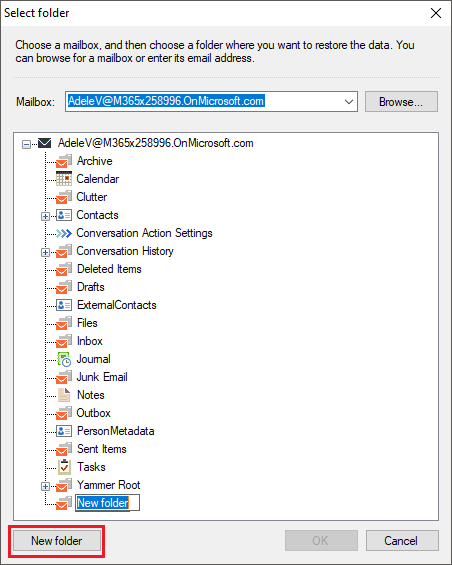Image resolution: width=452 pixels, height=565 pixels.
Task: Expand the Contacts folder node
Action: [x=45, y=216]
